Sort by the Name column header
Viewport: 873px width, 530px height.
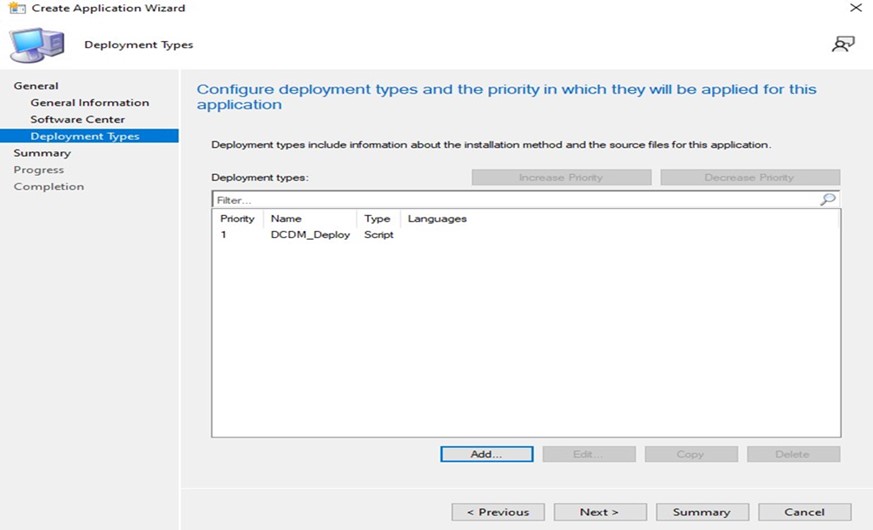(x=286, y=219)
